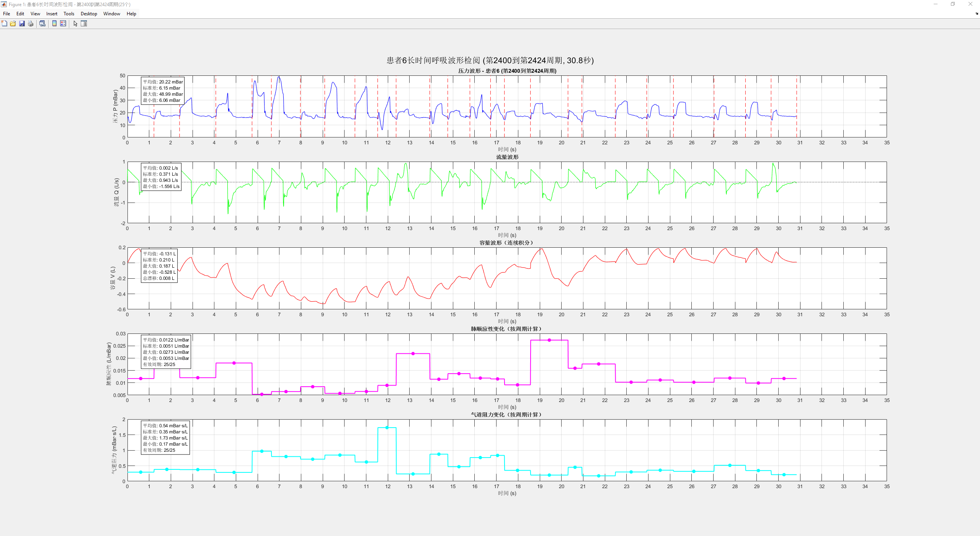Click the resistance peak marker near 12 s
This screenshot has height=536, width=980.
pos(387,428)
